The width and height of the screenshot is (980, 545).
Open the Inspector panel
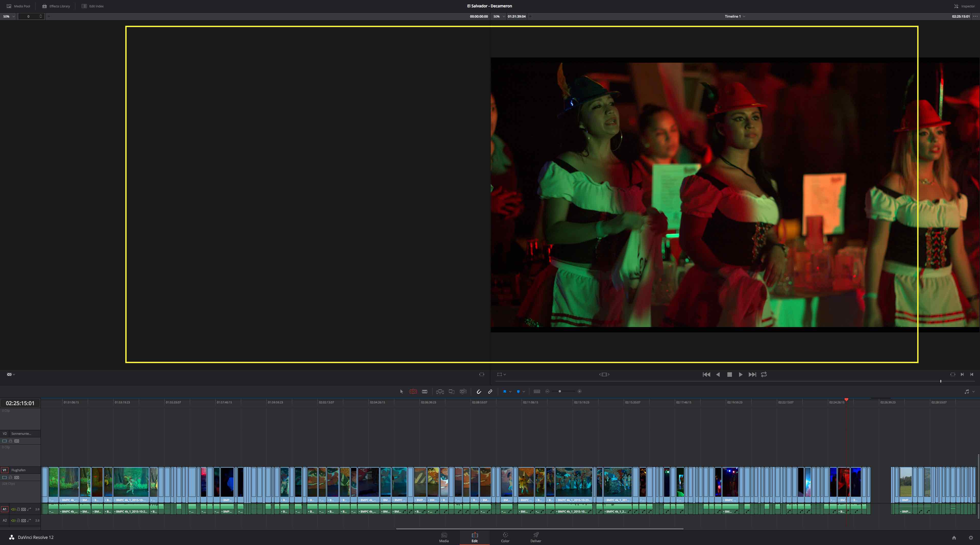pos(964,6)
